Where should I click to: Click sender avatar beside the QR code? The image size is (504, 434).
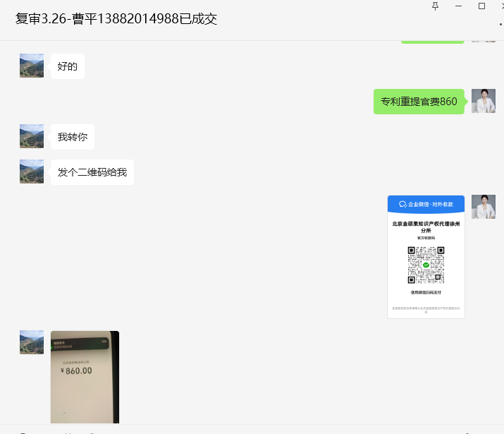(x=484, y=207)
